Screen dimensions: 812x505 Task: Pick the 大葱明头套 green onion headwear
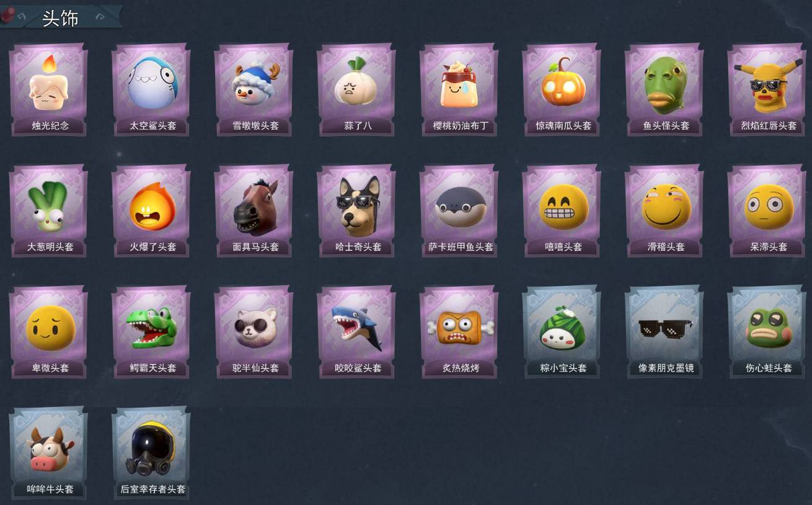click(48, 211)
